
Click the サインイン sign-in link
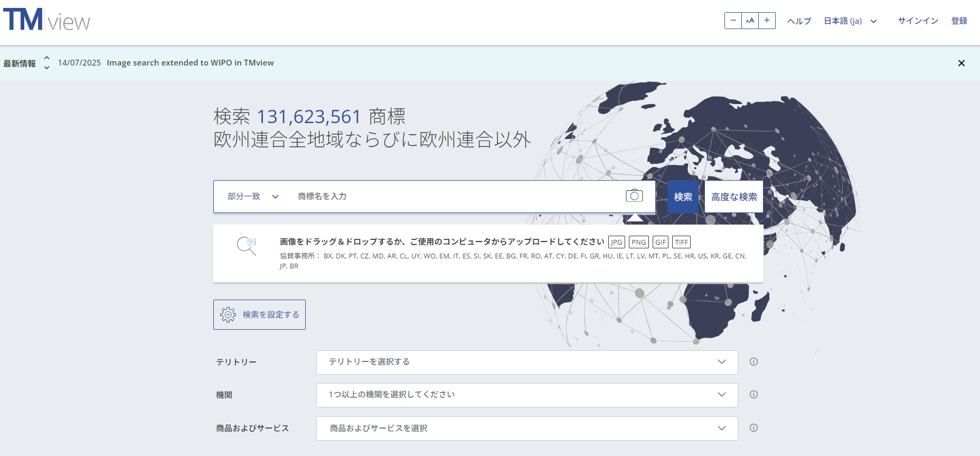(x=918, y=21)
